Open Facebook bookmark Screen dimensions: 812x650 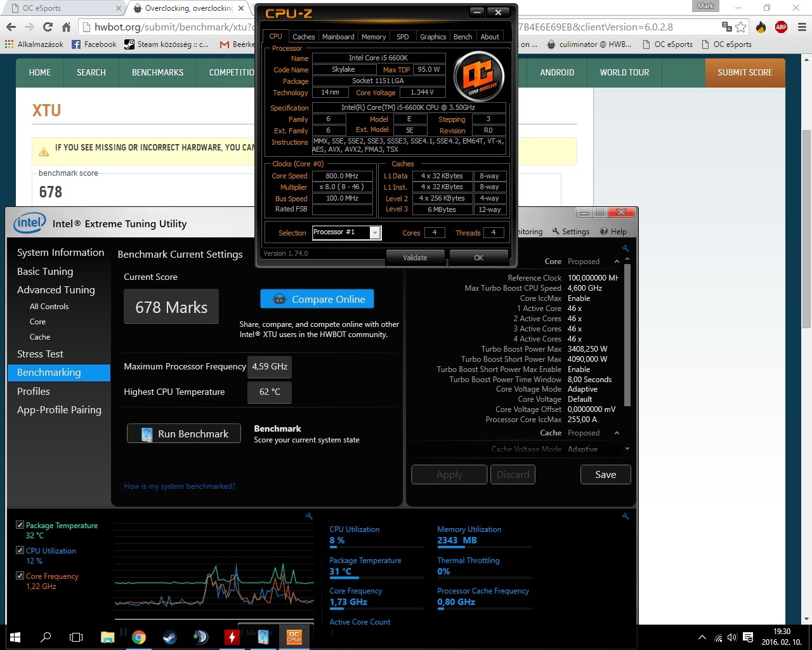click(94, 44)
